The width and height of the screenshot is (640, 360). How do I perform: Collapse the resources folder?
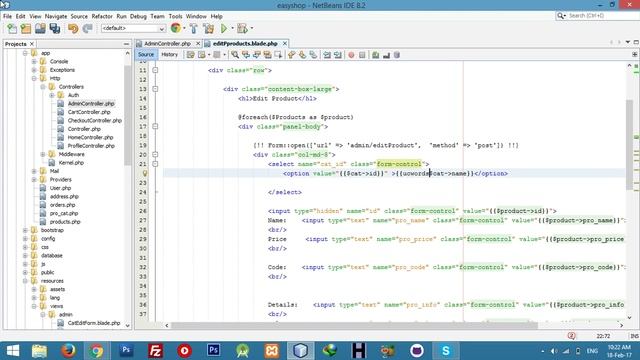pyautogui.click(x=25, y=281)
